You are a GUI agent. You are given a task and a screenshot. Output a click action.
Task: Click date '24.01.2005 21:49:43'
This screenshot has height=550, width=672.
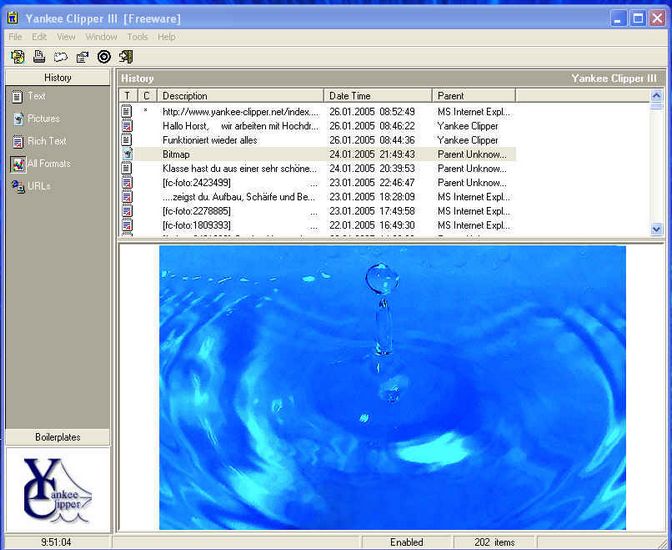coord(372,154)
